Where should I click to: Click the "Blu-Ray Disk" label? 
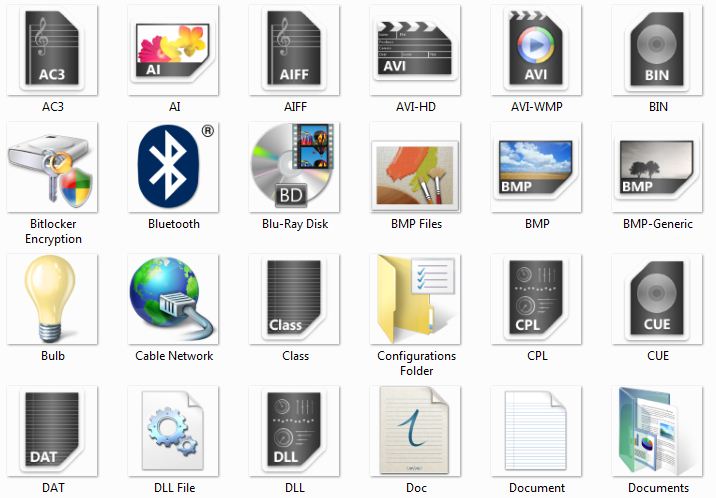tap(295, 224)
